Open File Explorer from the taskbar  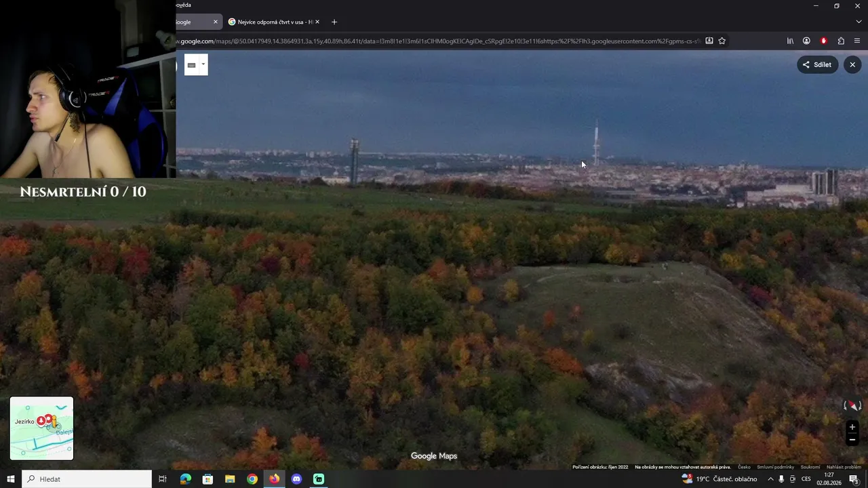(x=230, y=479)
